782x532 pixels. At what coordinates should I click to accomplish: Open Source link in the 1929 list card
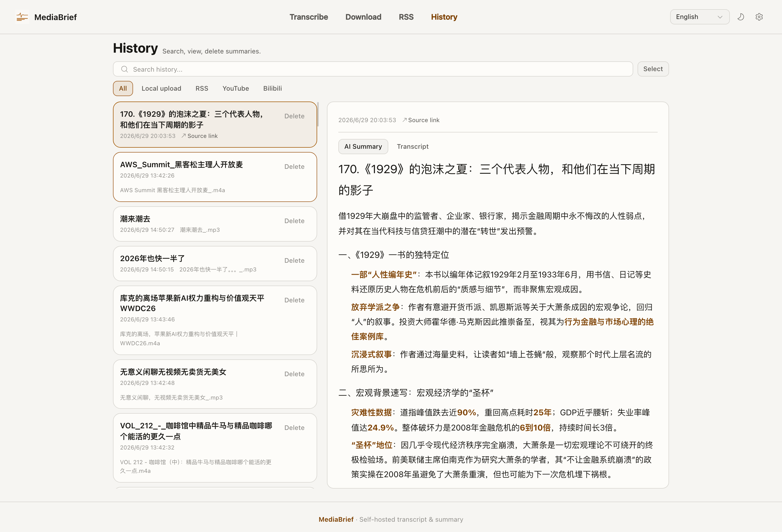pos(199,136)
